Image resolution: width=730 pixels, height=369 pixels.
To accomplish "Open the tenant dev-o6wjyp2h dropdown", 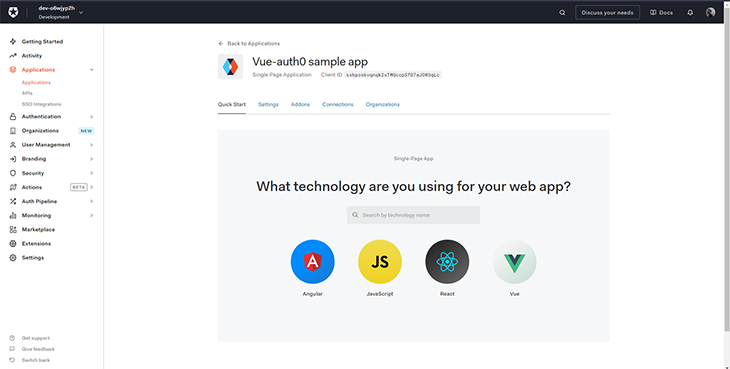I will point(61,13).
